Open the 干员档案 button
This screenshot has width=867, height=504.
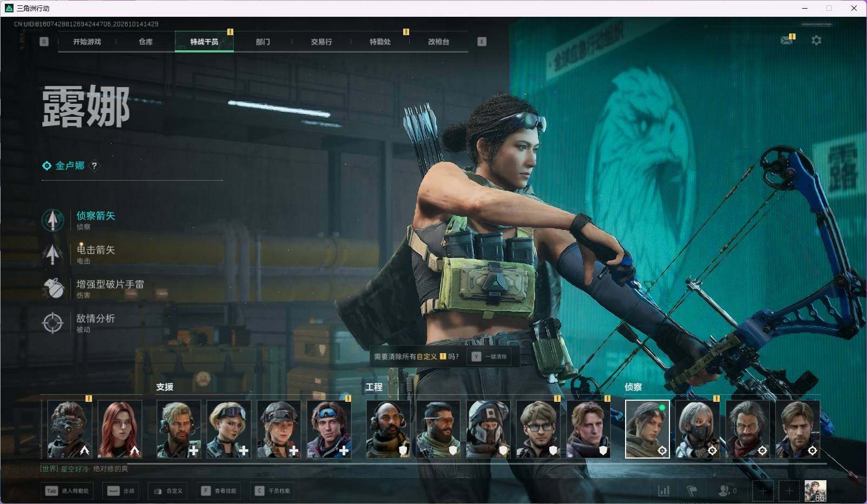click(273, 491)
